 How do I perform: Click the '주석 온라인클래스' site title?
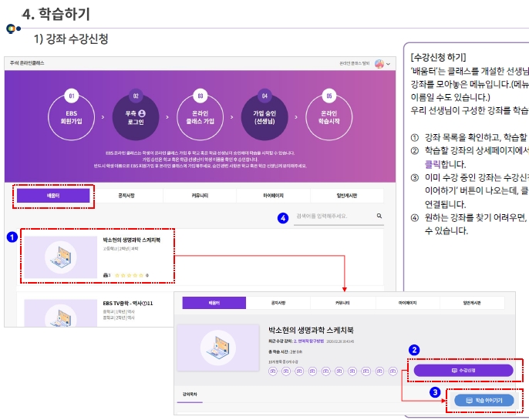tap(27, 63)
